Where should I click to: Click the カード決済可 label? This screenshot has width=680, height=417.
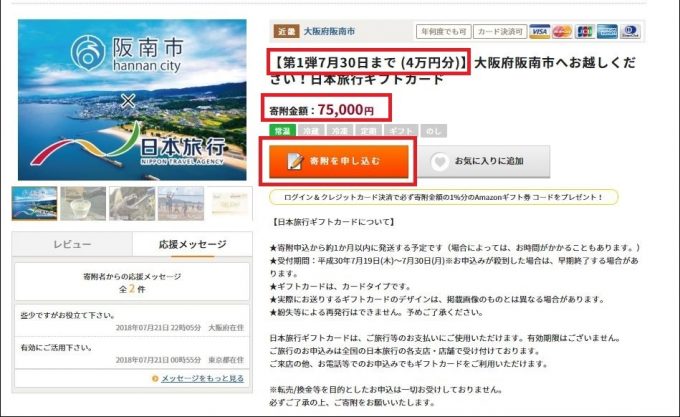(x=500, y=31)
